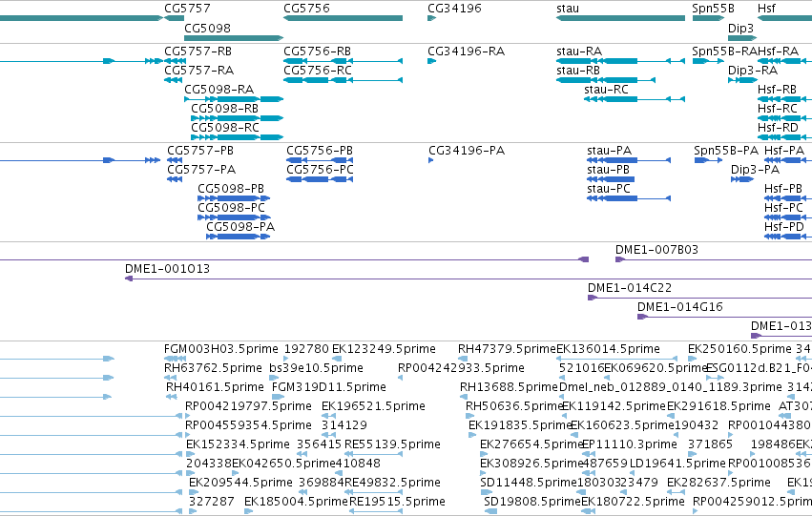Select EST bs39e10.5prime
This screenshot has width=812, height=516.
coord(316,368)
